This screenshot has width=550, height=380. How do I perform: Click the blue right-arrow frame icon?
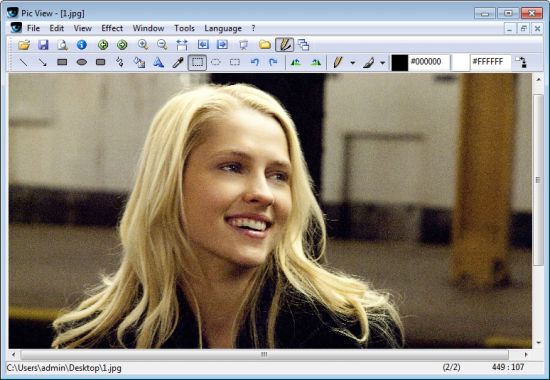click(x=222, y=45)
